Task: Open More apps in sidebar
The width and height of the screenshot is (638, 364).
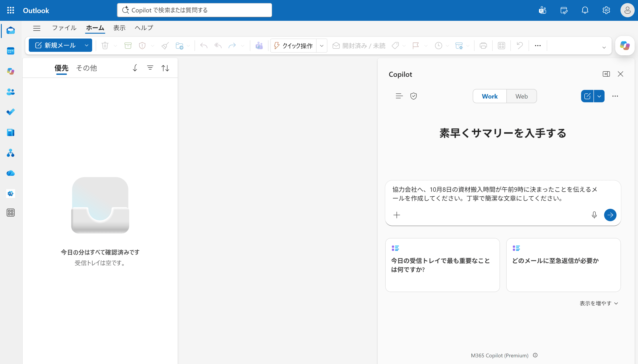Action: pos(10,213)
